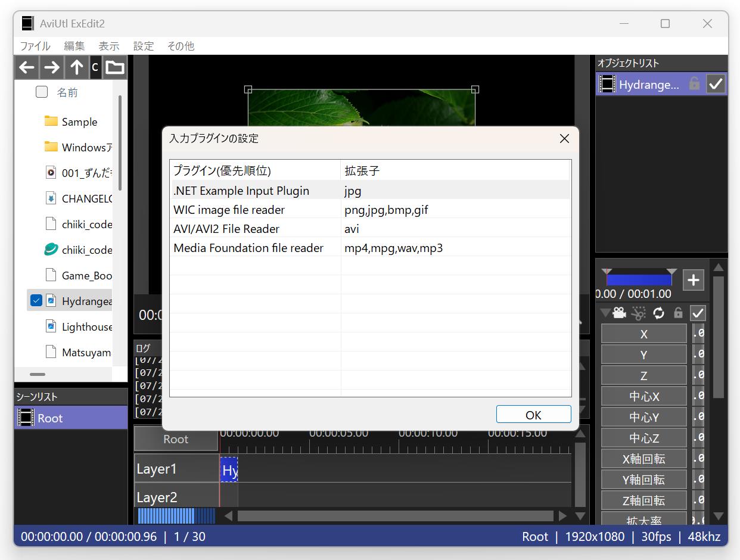Image resolution: width=740 pixels, height=560 pixels.
Task: Open the 設定 menu
Action: point(143,46)
